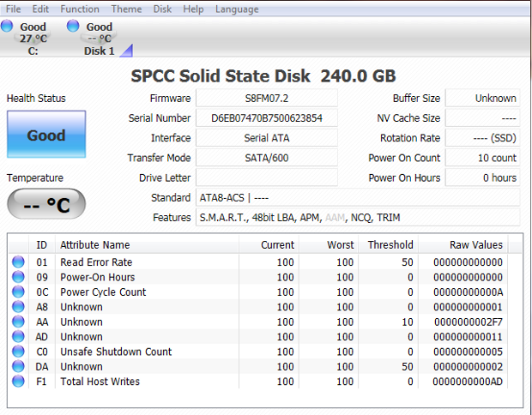Screen dimensions: 532x415
Task: Click the Raw Values column header
Action: (475, 245)
